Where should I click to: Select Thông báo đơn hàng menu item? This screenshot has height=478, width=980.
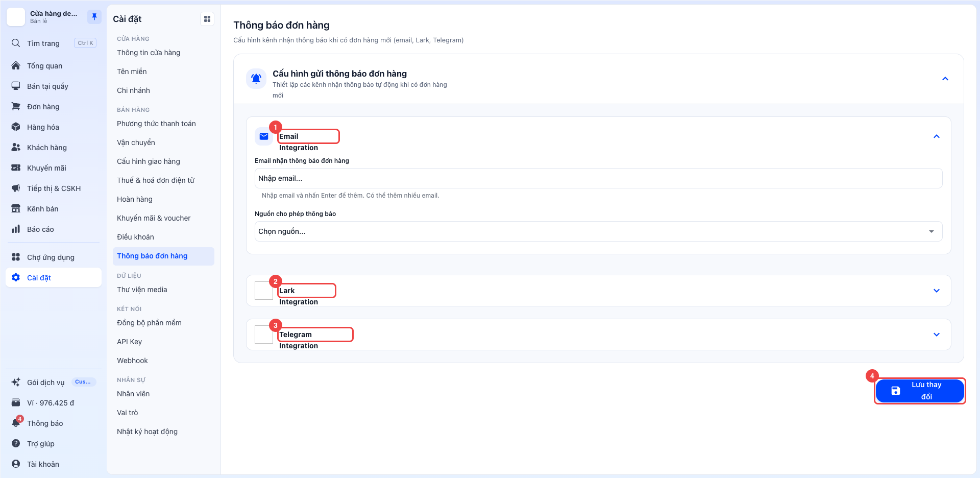163,256
